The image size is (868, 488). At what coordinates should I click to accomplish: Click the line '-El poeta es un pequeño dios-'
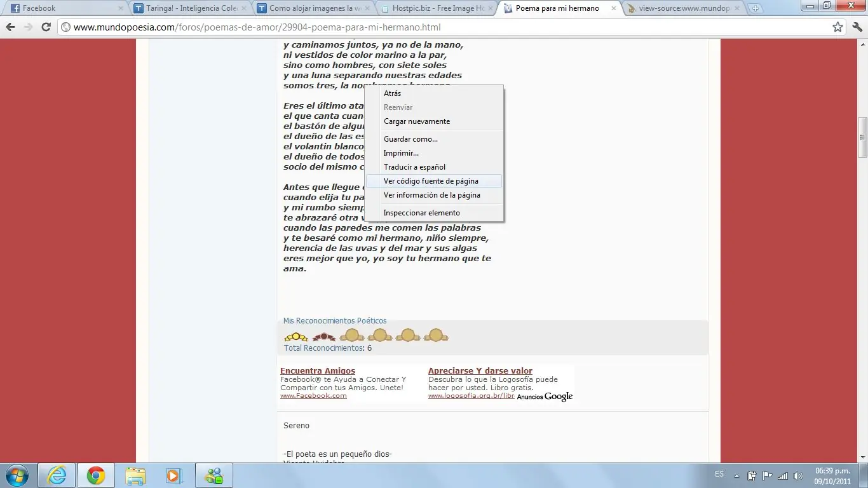[337, 454]
